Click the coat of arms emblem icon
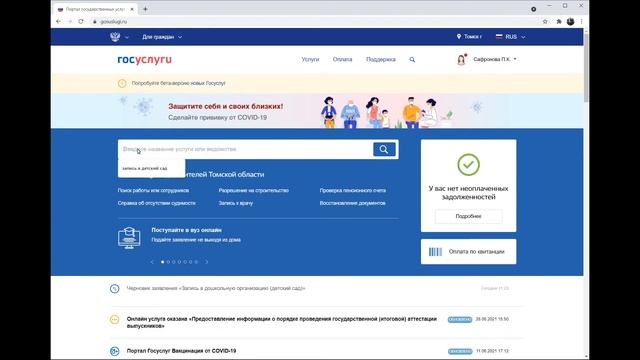Screen dimensions: 640x360 click(x=115, y=37)
